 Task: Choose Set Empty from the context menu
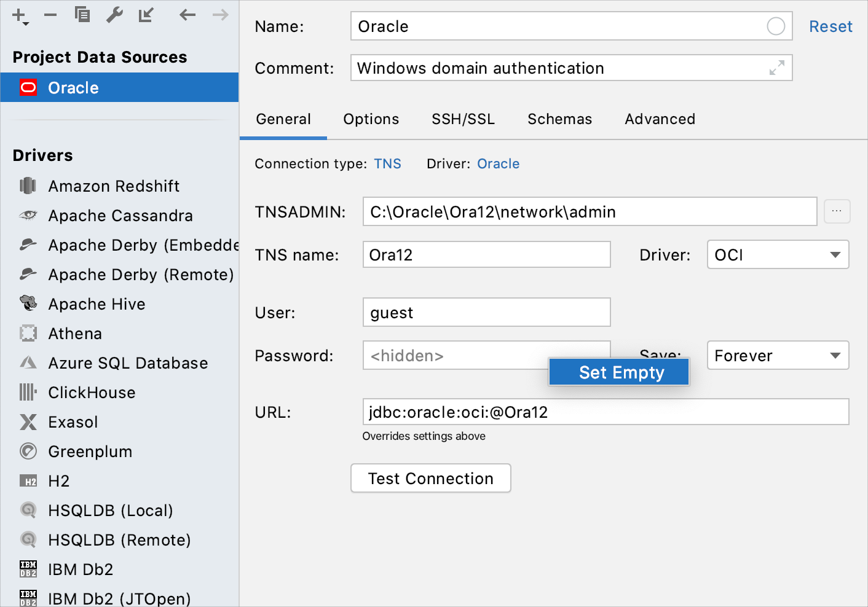(x=619, y=372)
